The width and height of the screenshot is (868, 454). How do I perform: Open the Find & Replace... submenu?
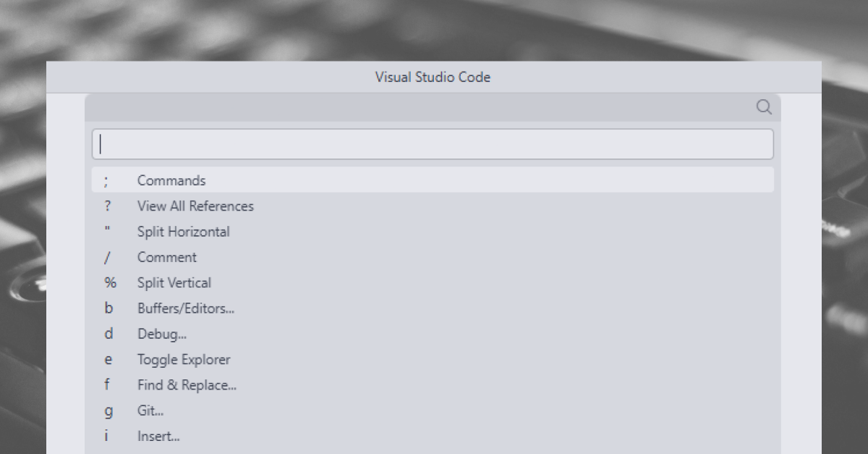(x=187, y=385)
